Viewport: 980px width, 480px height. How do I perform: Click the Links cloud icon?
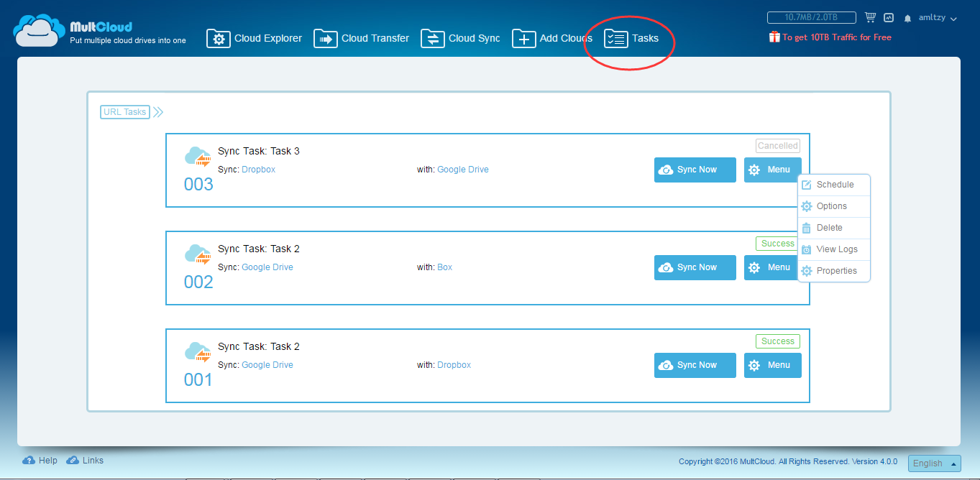pyautogui.click(x=73, y=461)
